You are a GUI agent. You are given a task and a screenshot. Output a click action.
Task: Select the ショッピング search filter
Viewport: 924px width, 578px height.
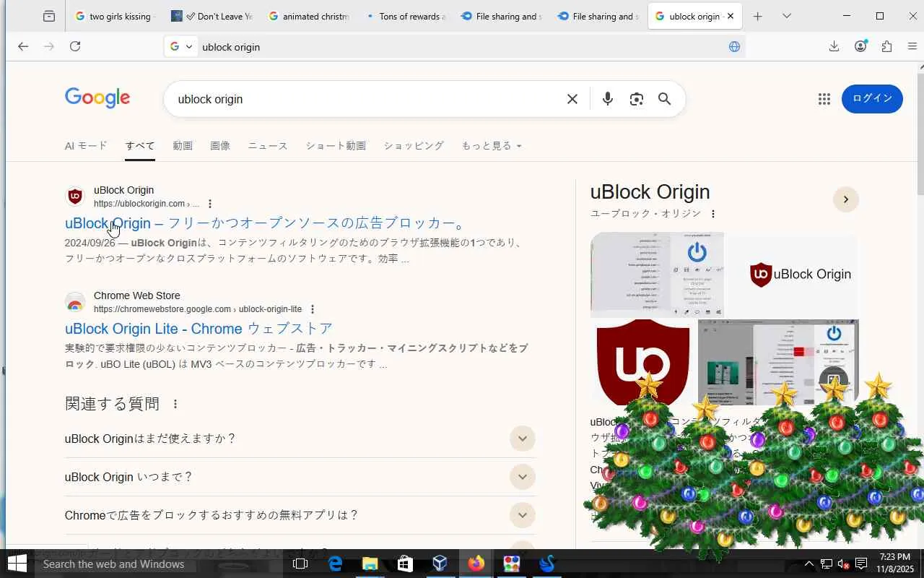click(414, 146)
